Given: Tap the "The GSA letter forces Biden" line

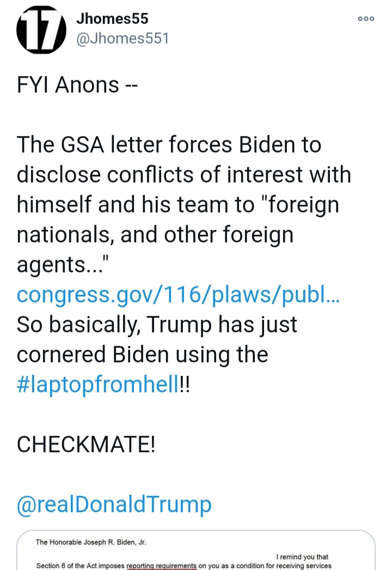Looking at the screenshot, I should [169, 145].
